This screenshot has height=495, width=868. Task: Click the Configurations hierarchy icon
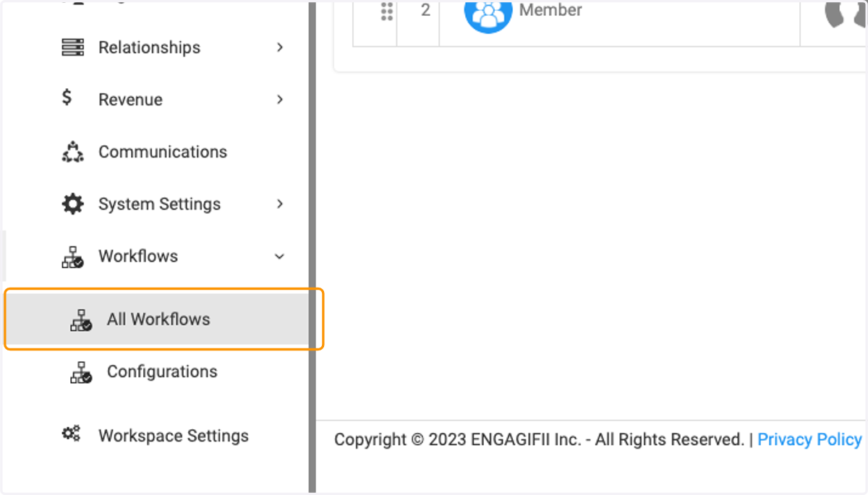pos(81,371)
